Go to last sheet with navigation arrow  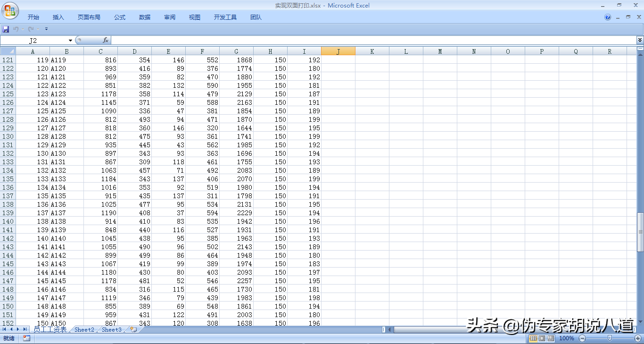(x=25, y=329)
